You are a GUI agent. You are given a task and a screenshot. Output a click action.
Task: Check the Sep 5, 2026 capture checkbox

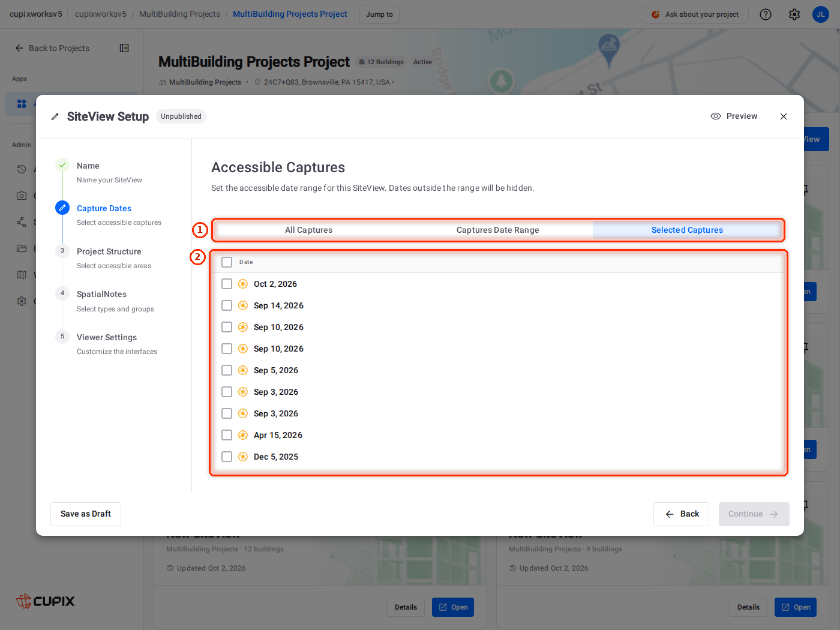[227, 370]
